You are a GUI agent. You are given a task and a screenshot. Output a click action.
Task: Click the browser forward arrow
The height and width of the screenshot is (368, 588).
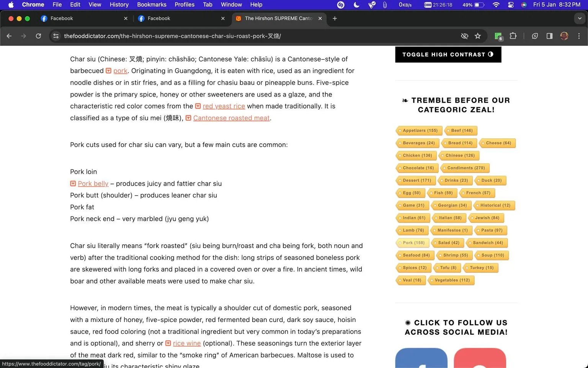point(24,36)
